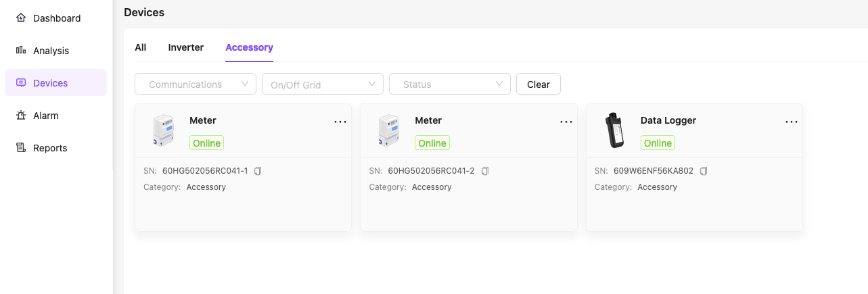Open more options for first Meter card
The height and width of the screenshot is (294, 868).
click(340, 122)
